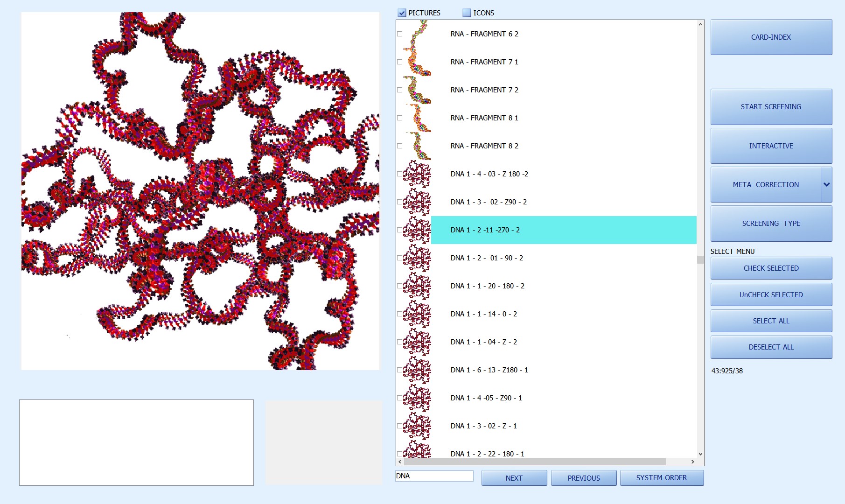This screenshot has width=845, height=504.
Task: Click SELECT ALL button
Action: tap(771, 321)
